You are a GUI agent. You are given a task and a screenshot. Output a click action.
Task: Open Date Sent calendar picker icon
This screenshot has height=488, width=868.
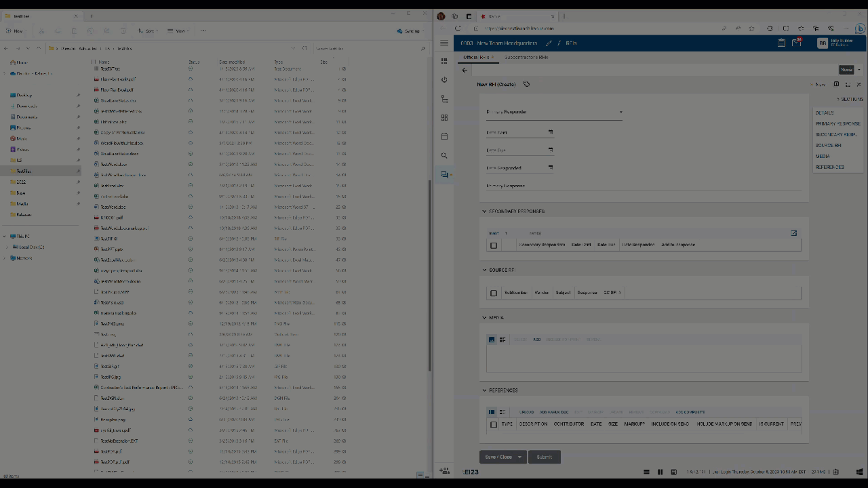550,132
